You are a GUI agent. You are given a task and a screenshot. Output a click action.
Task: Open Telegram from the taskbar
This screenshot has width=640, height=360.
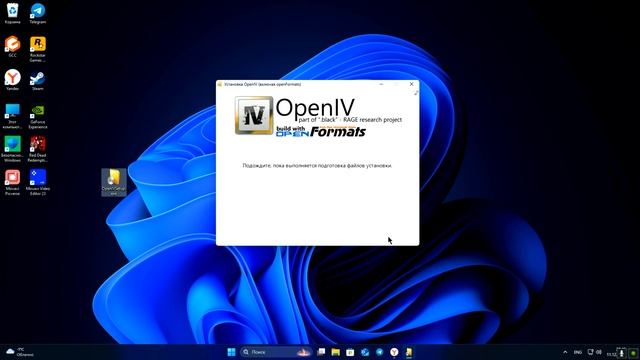point(380,352)
